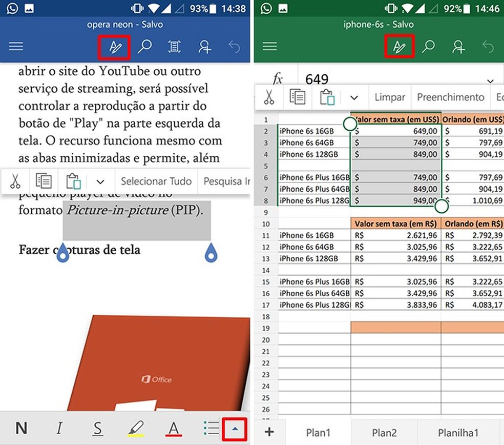This screenshot has width=504, height=445.
Task: Open the editing ribbon with the pencil icon in Word
Action: tap(114, 47)
